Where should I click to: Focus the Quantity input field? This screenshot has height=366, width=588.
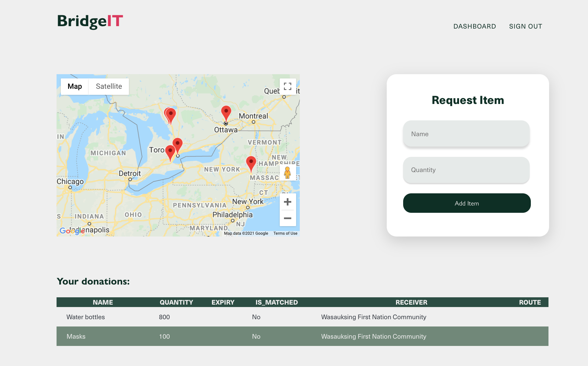pyautogui.click(x=466, y=170)
